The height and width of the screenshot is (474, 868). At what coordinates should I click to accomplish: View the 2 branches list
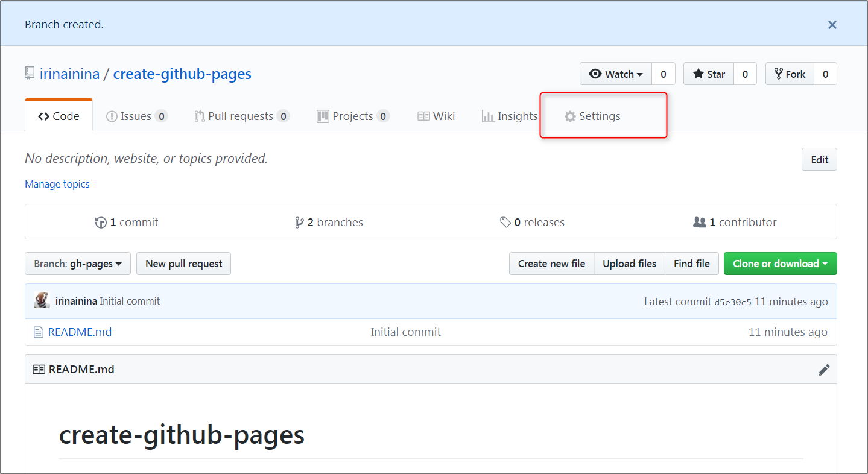[x=329, y=222]
